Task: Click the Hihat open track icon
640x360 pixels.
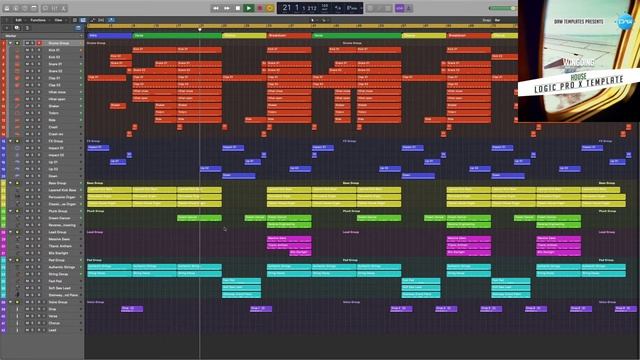Action: tap(17, 99)
